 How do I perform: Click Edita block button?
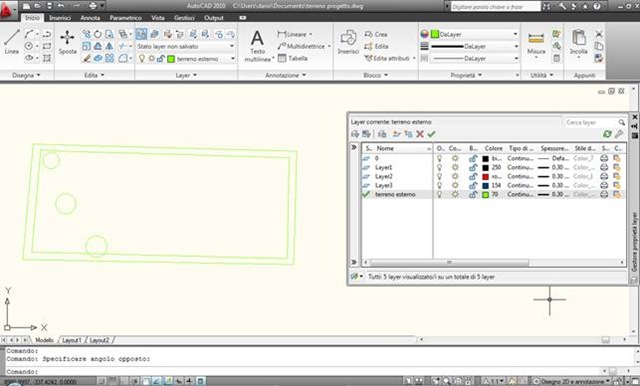[x=376, y=46]
